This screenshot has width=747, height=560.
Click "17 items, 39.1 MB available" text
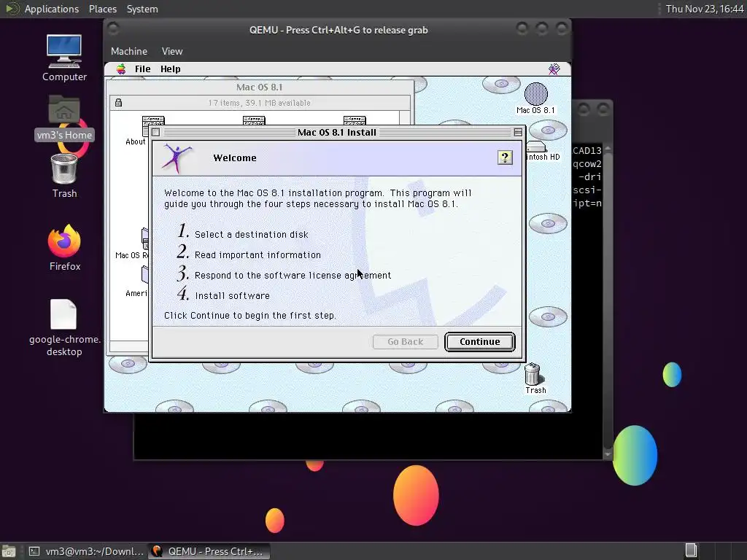click(x=259, y=103)
